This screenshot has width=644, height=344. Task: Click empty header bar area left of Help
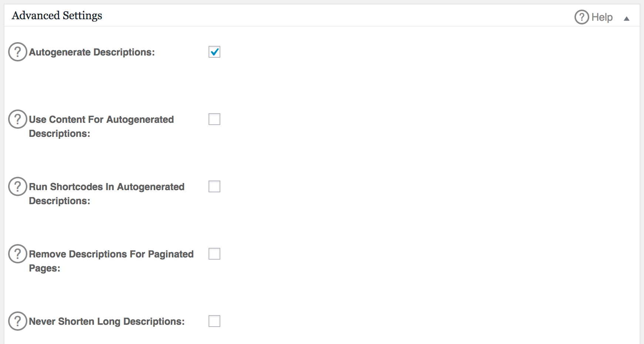[x=333, y=16]
